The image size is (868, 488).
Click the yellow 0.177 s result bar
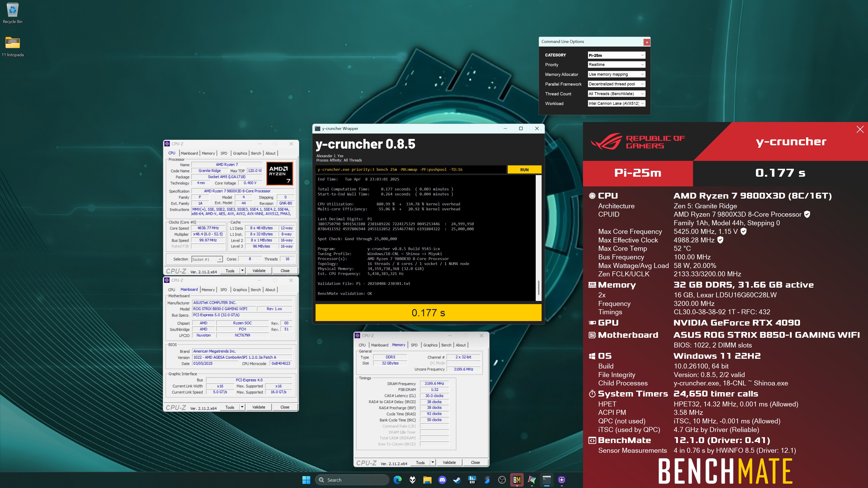click(x=428, y=312)
